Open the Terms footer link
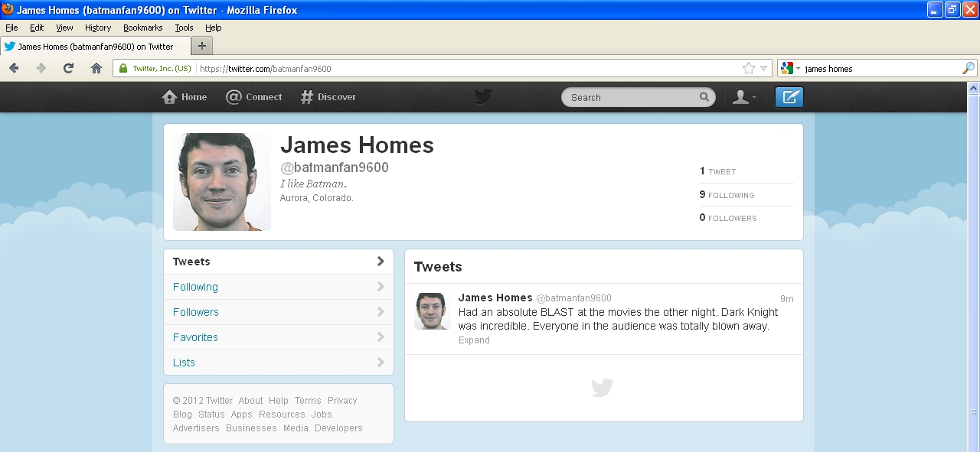 point(308,401)
